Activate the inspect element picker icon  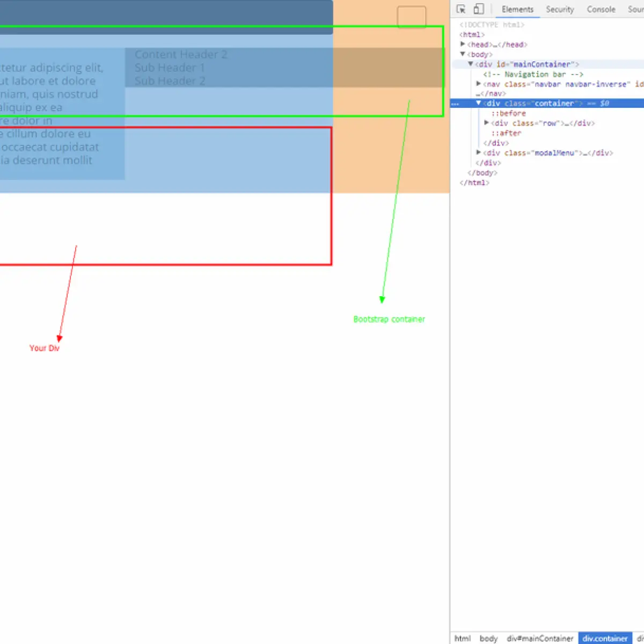coord(460,9)
